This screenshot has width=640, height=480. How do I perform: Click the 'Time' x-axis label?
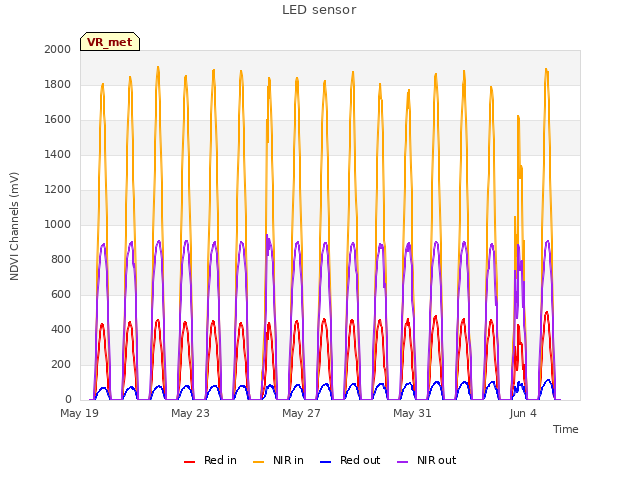(x=565, y=429)
